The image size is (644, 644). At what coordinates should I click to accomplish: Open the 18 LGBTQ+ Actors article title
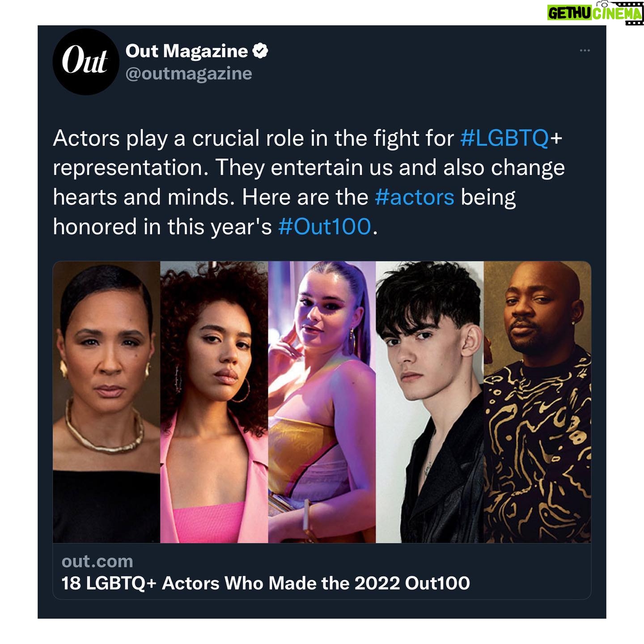coord(266,583)
